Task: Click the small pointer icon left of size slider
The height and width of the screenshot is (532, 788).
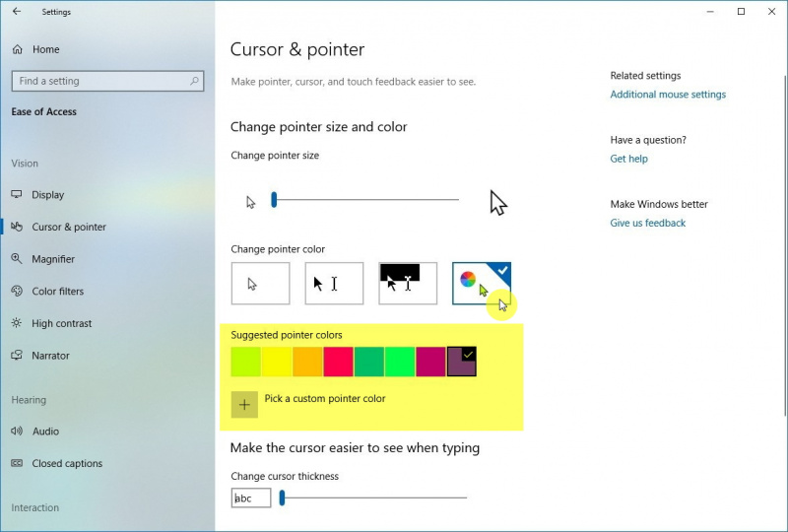Action: 251,202
